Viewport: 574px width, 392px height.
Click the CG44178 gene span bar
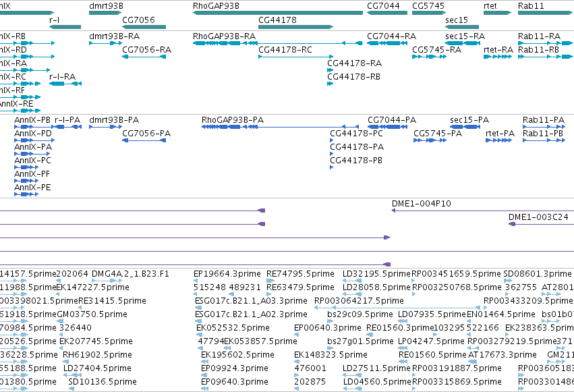(296, 27)
